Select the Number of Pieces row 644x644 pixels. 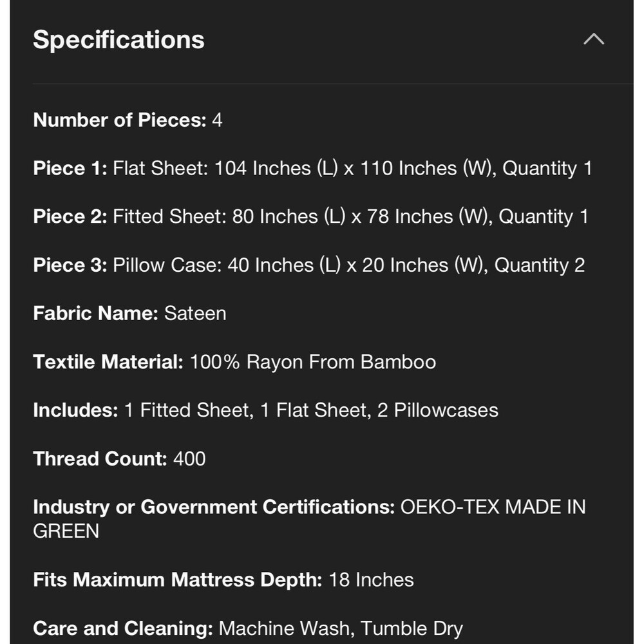pyautogui.click(x=128, y=120)
